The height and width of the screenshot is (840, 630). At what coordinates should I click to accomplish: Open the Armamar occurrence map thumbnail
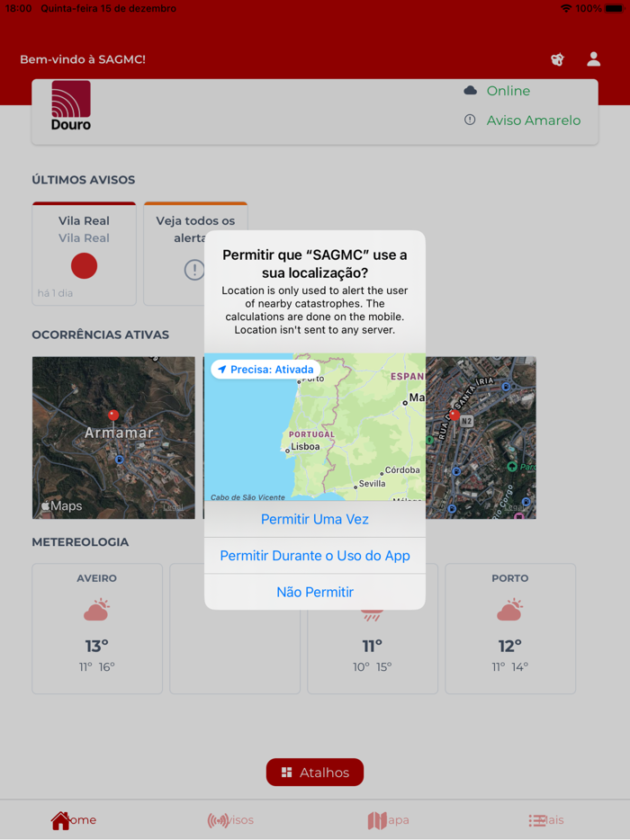(x=113, y=438)
